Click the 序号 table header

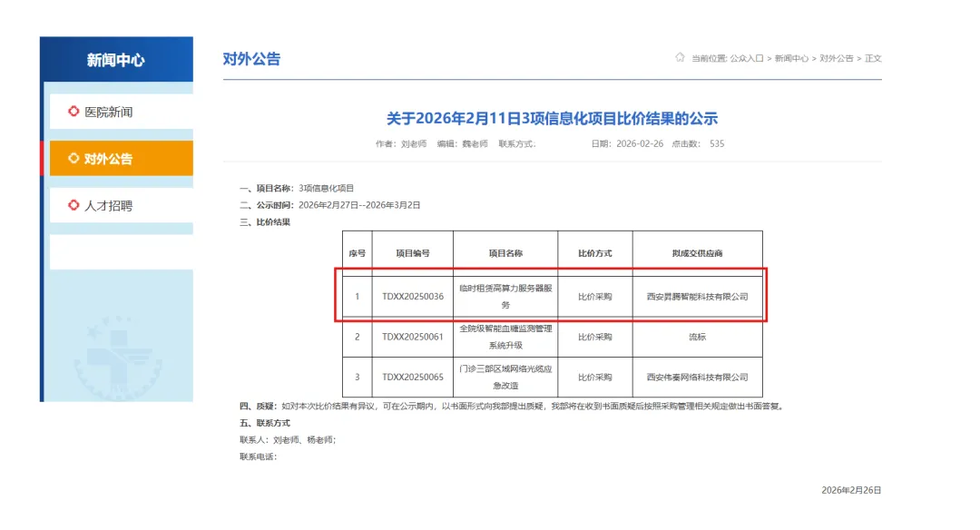(358, 253)
